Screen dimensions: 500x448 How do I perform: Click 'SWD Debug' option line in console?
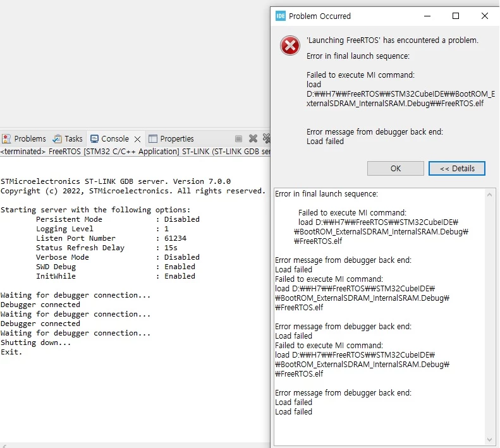click(116, 267)
